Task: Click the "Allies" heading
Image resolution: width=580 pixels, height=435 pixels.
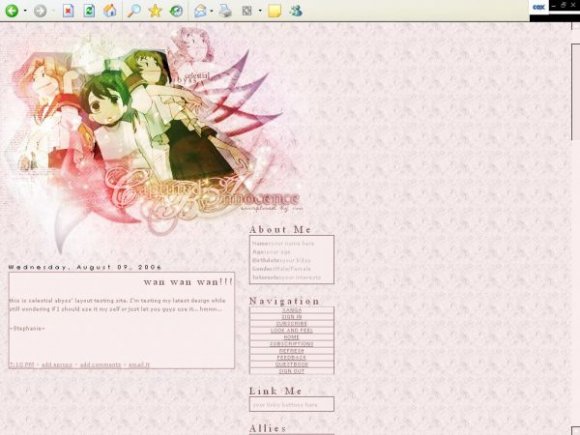Action: [x=267, y=428]
